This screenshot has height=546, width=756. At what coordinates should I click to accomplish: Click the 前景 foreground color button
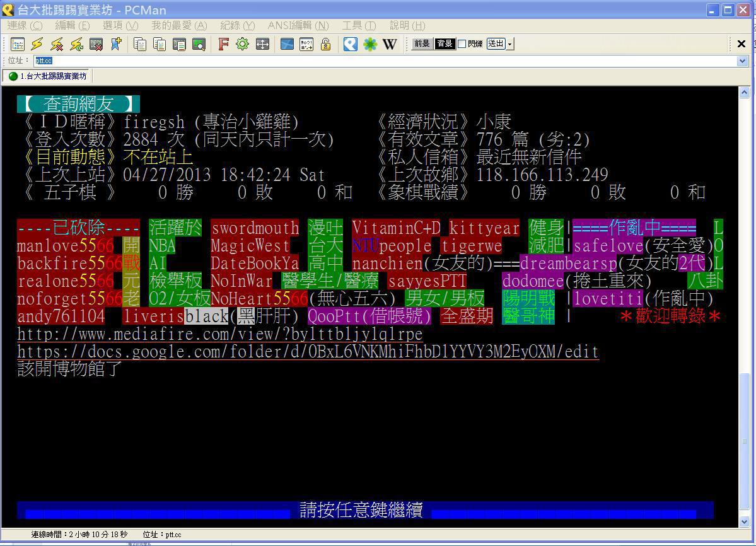[422, 44]
